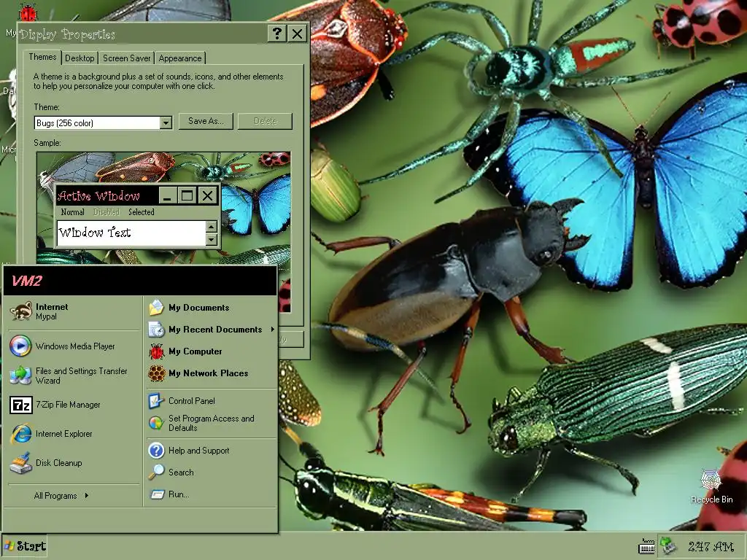This screenshot has width=747, height=560.
Task: Click the Start button
Action: [x=25, y=546]
